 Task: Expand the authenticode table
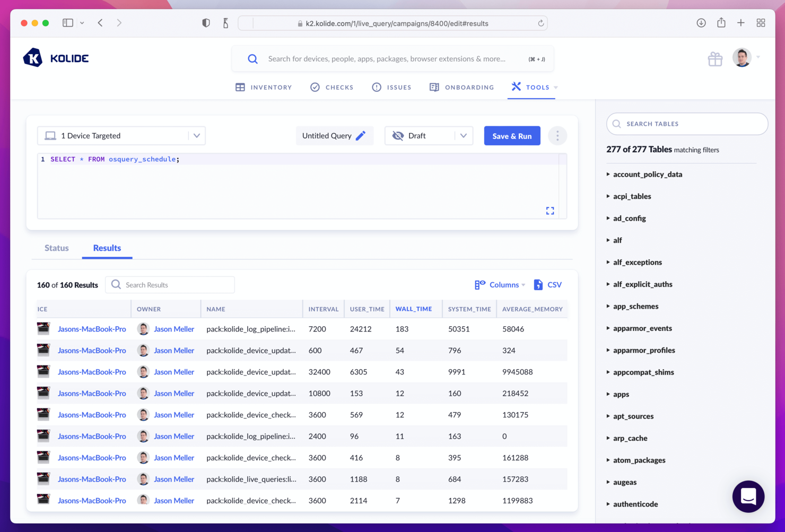[x=635, y=504]
